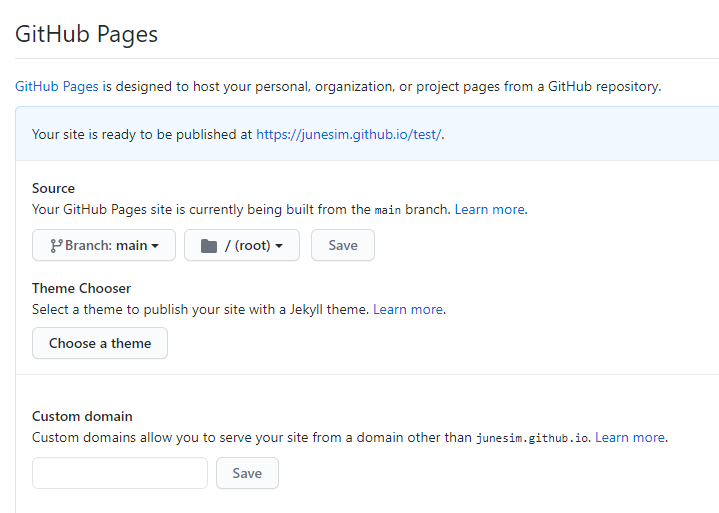This screenshot has height=513, width=719.
Task: Open the / (root) folder dropdown
Action: 242,245
